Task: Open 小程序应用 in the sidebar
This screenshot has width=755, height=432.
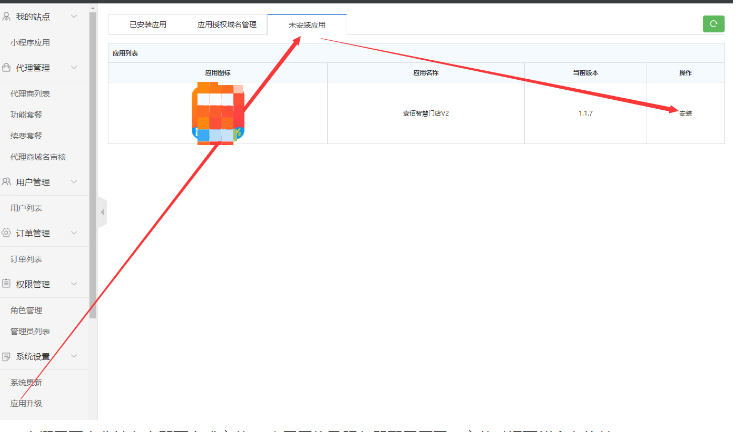Action: click(x=30, y=42)
